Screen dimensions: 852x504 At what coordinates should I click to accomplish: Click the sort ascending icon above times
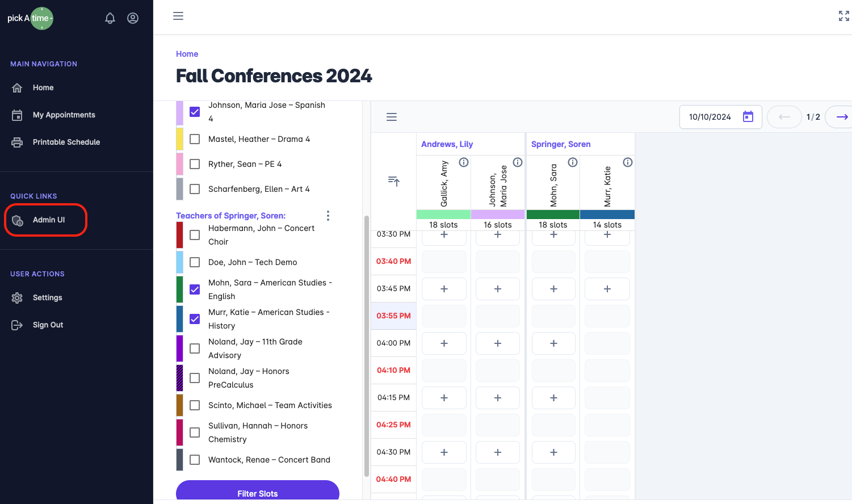click(393, 181)
